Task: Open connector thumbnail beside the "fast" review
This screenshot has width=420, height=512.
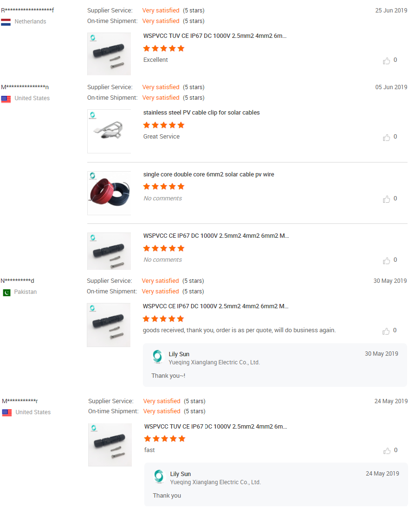Action: pyautogui.click(x=110, y=444)
